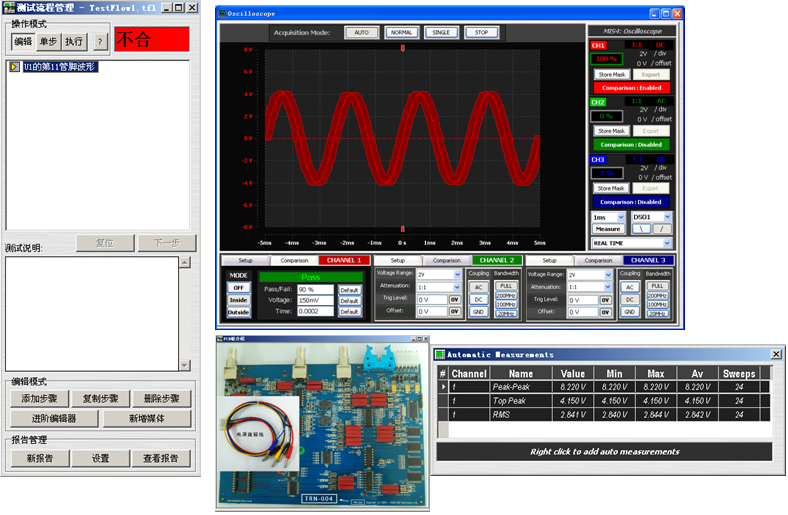
Task: Click the down arrow of 测试说明 scrollbar
Action: pos(184,365)
